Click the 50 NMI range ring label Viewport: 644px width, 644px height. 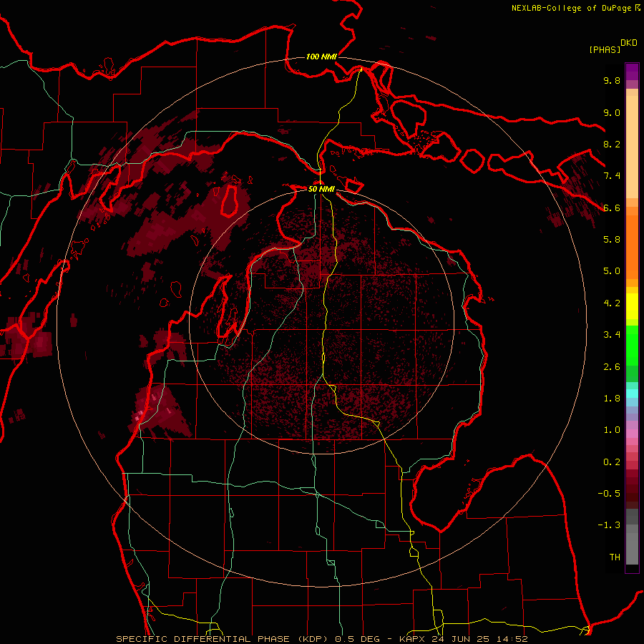(321, 189)
